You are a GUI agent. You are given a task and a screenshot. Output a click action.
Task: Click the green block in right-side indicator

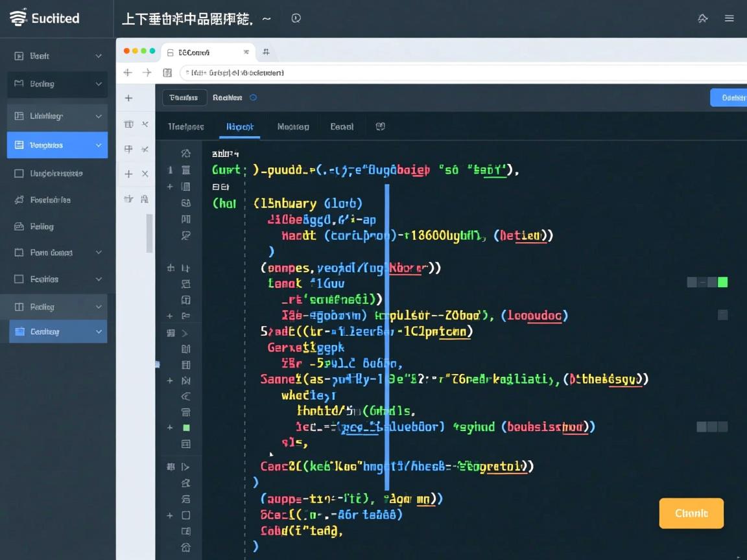(x=722, y=282)
